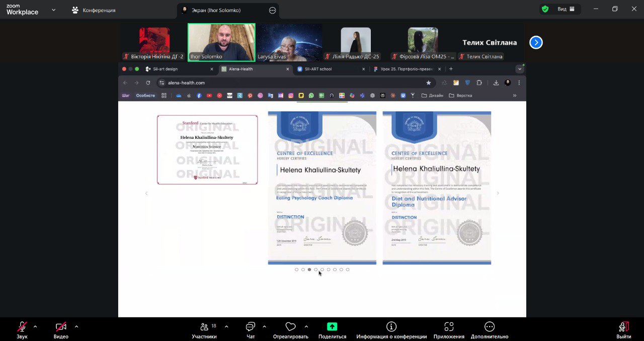The image size is (644, 341).
Task: Click the Отреагировать reactions heart icon
Action: pyautogui.click(x=290, y=327)
